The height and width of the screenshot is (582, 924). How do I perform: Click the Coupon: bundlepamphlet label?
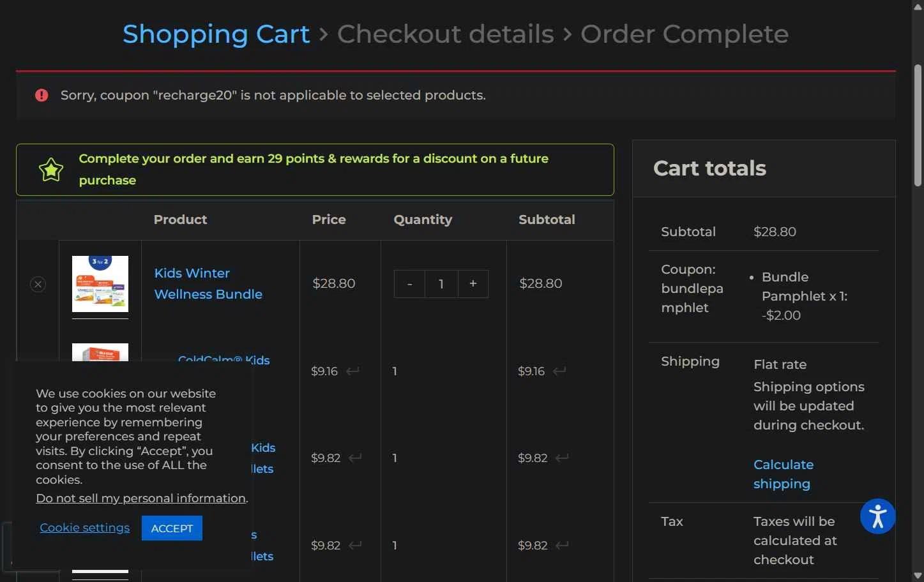coord(692,288)
